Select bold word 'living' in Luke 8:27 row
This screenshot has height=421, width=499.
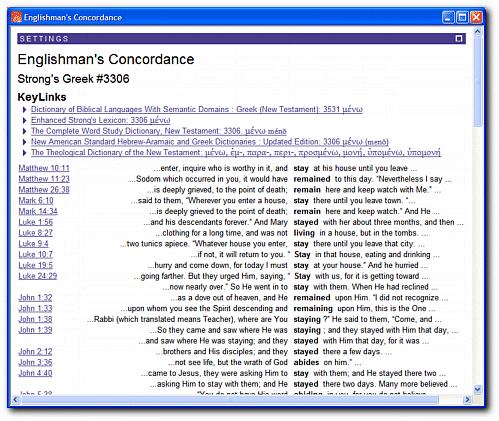point(304,233)
